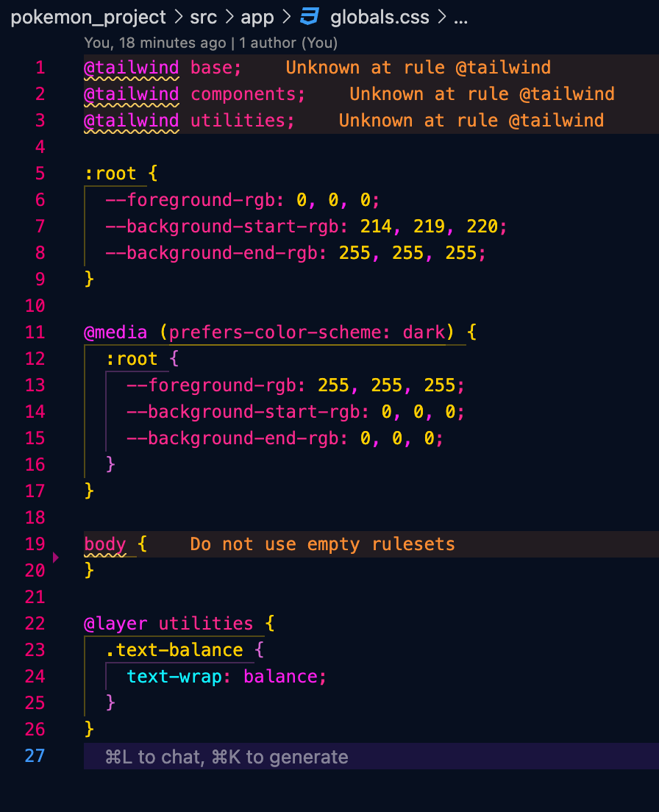Click value '214, 219, 220' on line 7
Screen dimensions: 659x812
coord(429,227)
